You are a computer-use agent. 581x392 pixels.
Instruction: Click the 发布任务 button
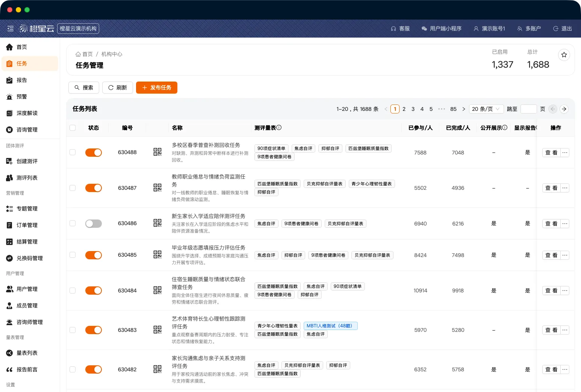click(x=157, y=88)
